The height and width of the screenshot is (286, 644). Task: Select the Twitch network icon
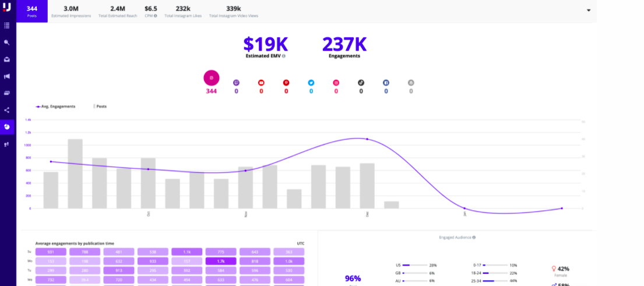coord(236,83)
